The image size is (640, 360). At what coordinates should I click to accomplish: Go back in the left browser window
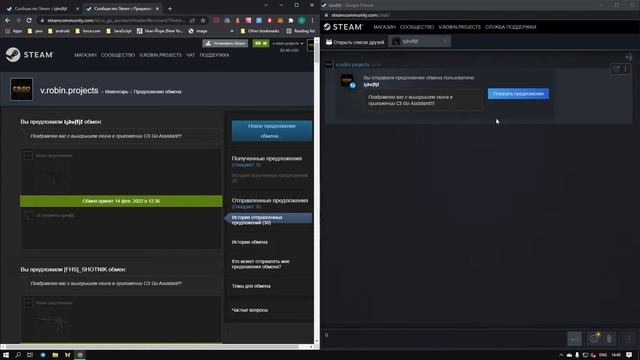coord(8,20)
